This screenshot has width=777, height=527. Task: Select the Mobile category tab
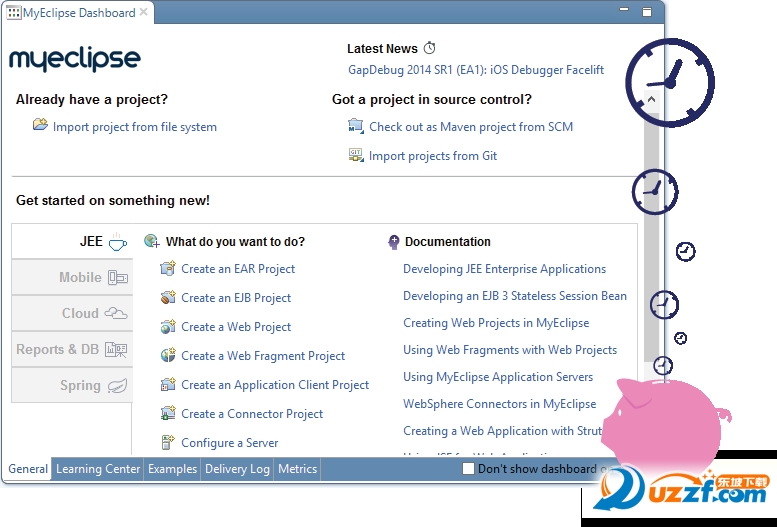72,277
